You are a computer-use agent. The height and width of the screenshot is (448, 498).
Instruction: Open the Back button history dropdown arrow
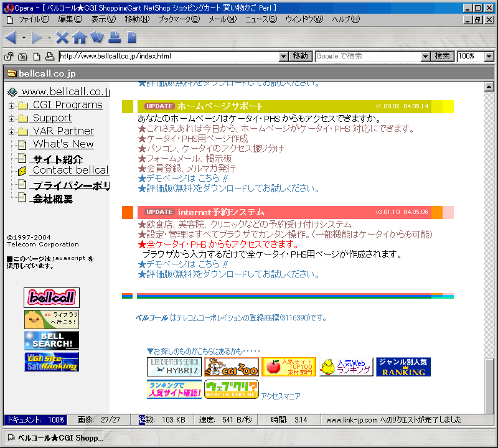point(24,38)
